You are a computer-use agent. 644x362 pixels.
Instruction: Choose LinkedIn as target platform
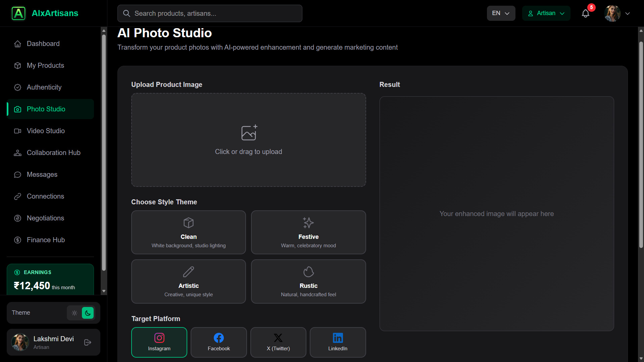(x=338, y=342)
